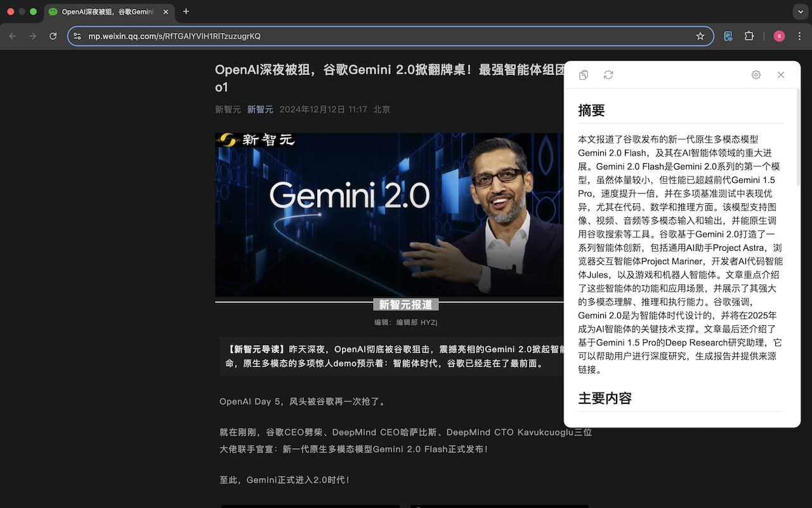Viewport: 812px width, 508px height.
Task: Click the 编辑：编辑部 HYZj line
Action: pos(406,322)
